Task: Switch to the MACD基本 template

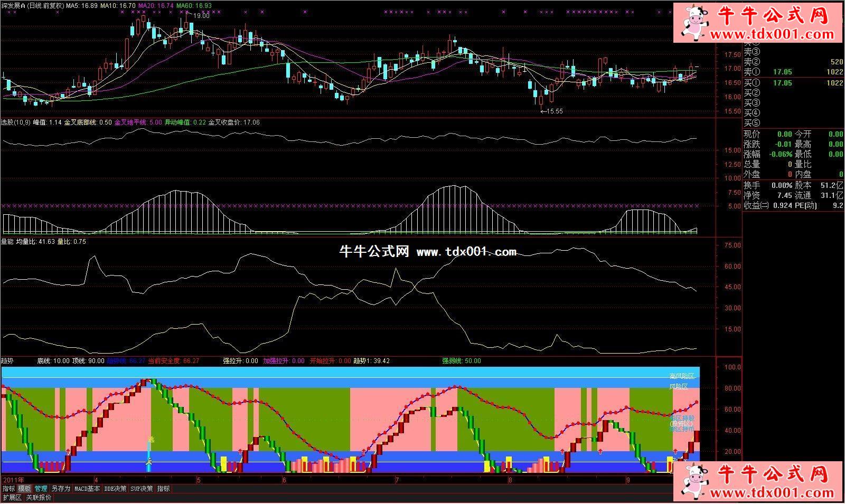Action: point(87,489)
